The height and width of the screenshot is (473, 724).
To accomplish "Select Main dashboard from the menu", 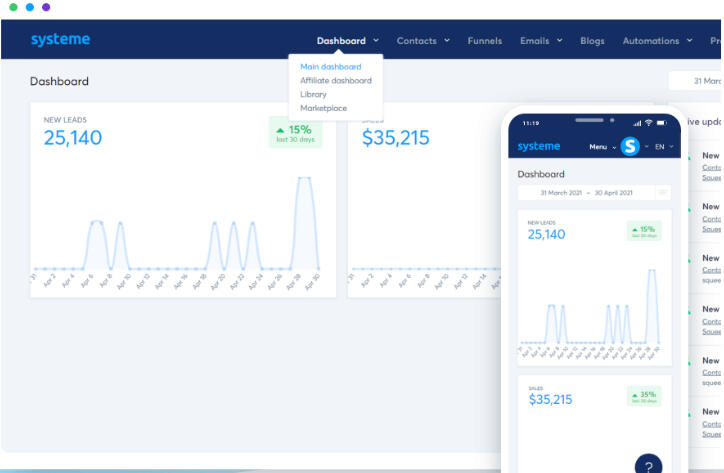I will tap(330, 67).
